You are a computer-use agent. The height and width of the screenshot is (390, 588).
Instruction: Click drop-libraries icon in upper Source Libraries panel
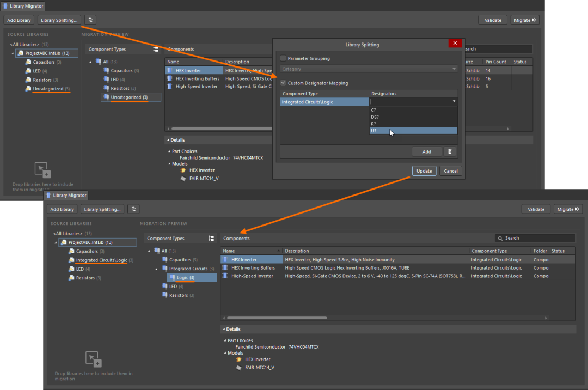tap(43, 170)
